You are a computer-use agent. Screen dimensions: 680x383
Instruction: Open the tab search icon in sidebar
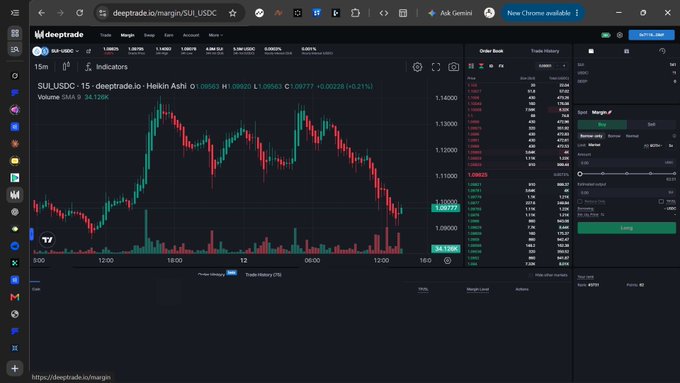[x=15, y=49]
